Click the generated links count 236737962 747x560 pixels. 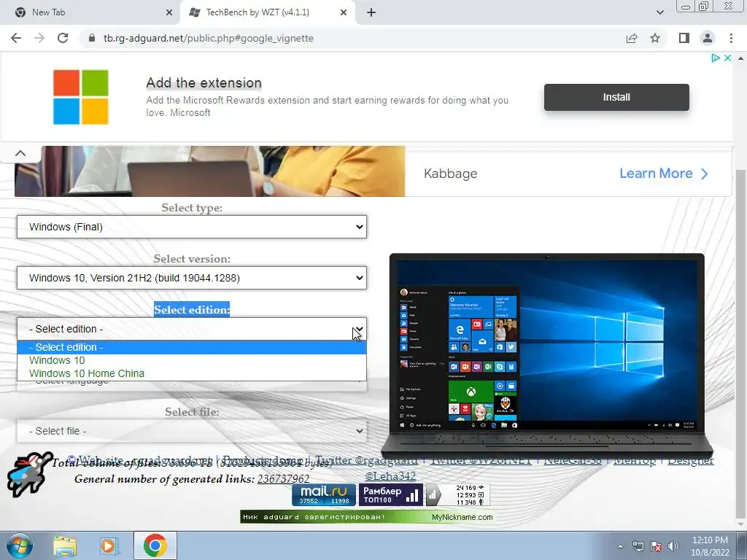(284, 478)
